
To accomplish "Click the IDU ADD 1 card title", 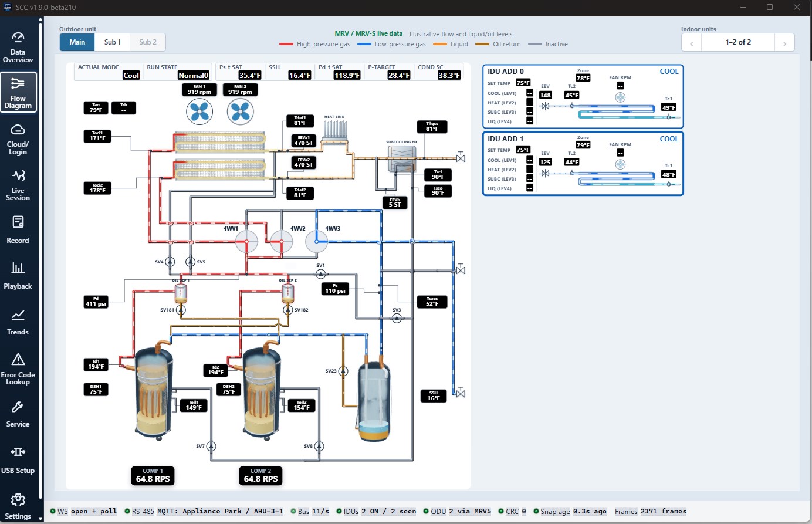I will [x=506, y=139].
